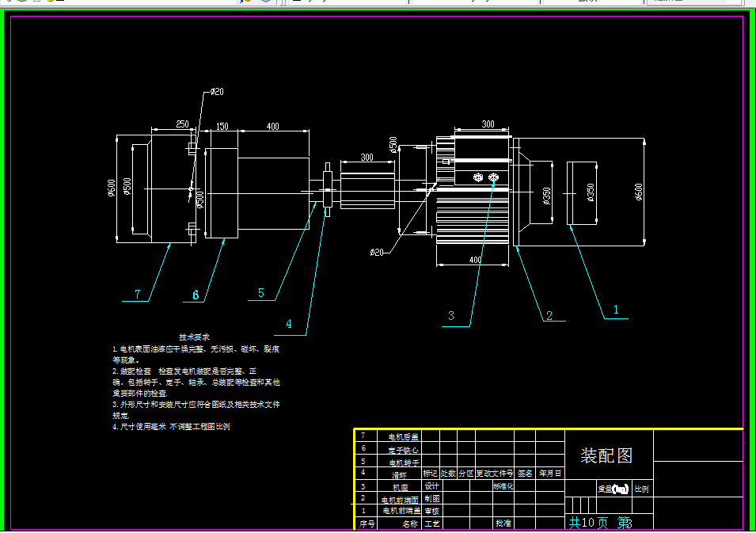Click the 处数 title block cell
The height and width of the screenshot is (533, 756).
(x=448, y=474)
